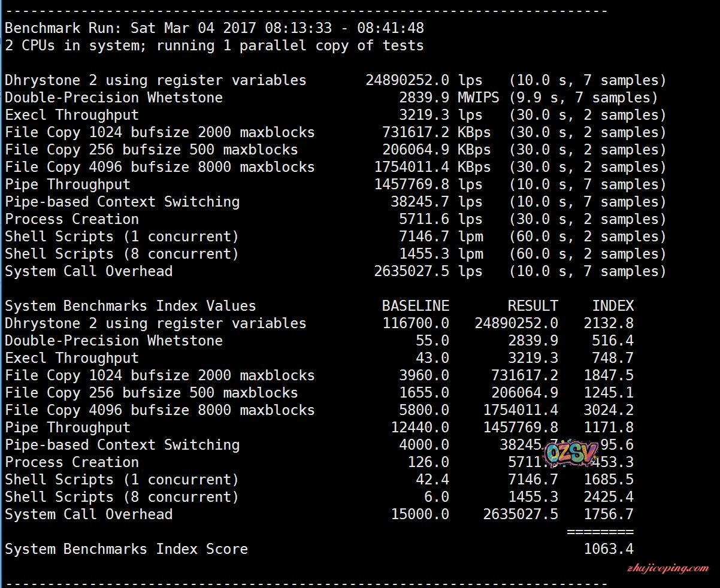720x588 pixels.
Task: Click the System Benchmarks Index Score label
Action: [126, 549]
